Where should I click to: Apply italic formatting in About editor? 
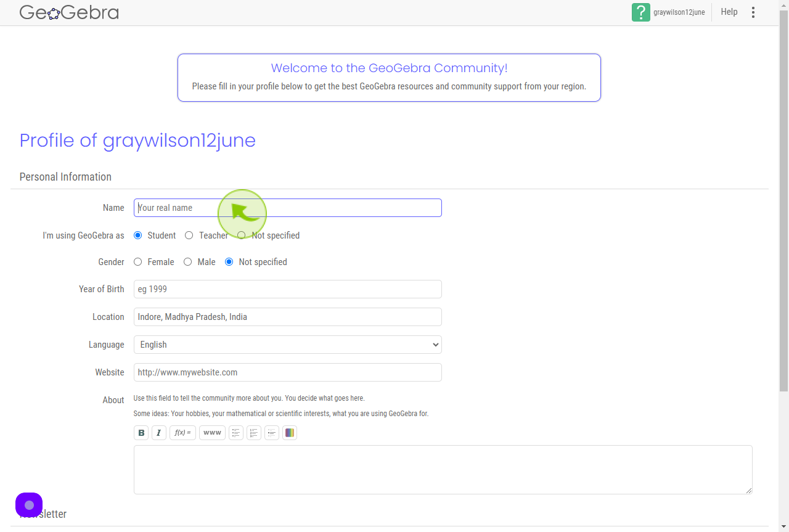pos(159,433)
